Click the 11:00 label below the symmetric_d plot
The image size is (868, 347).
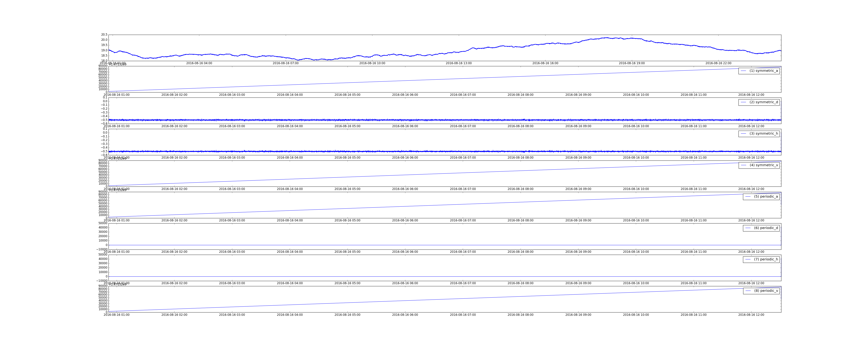click(694, 126)
